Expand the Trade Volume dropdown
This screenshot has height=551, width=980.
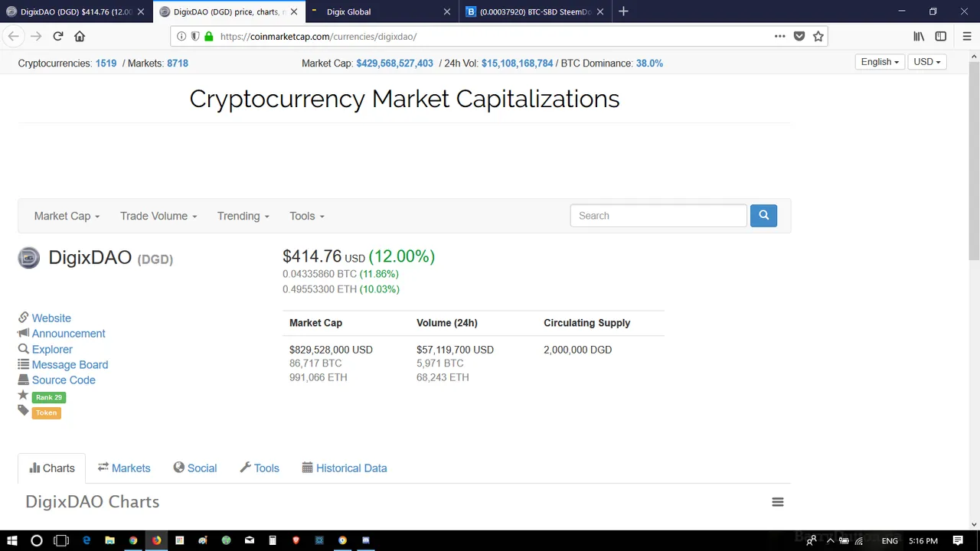click(x=158, y=216)
